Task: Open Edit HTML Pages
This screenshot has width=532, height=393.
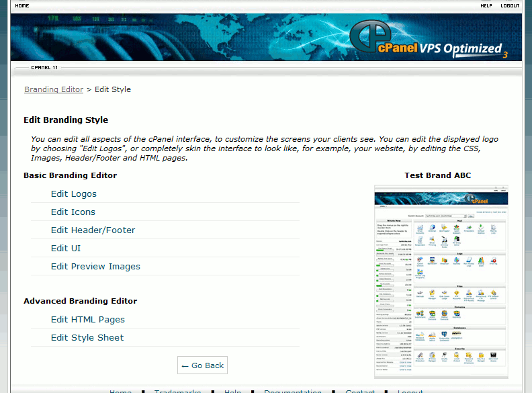Action: (x=88, y=319)
